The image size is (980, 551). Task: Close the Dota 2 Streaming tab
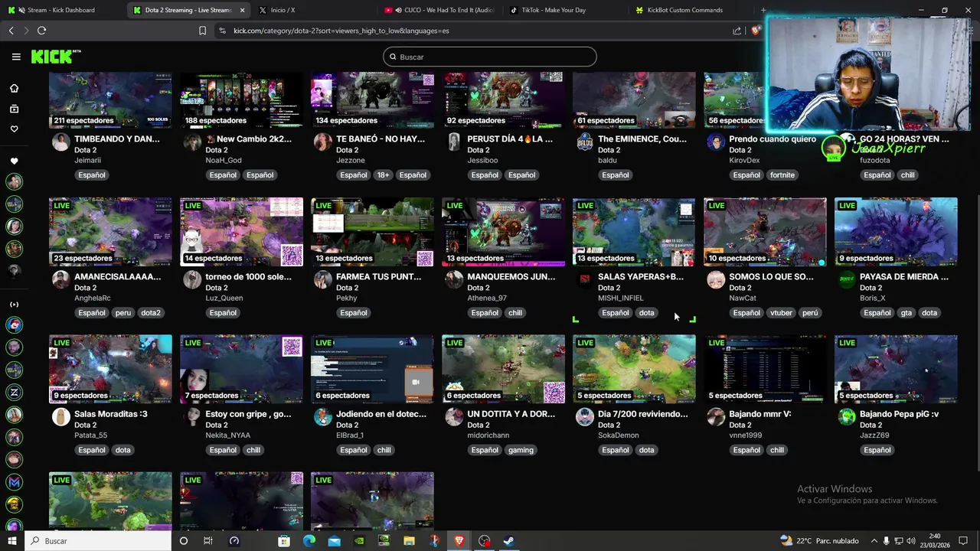(243, 10)
